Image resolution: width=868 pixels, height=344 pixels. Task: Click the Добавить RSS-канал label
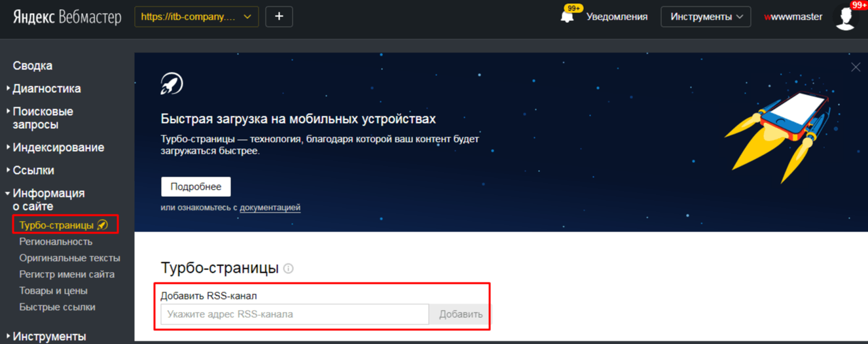pos(209,296)
